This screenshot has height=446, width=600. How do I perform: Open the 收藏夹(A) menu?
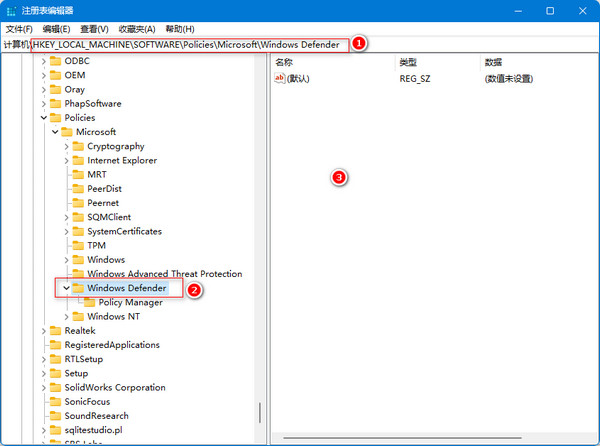click(137, 29)
